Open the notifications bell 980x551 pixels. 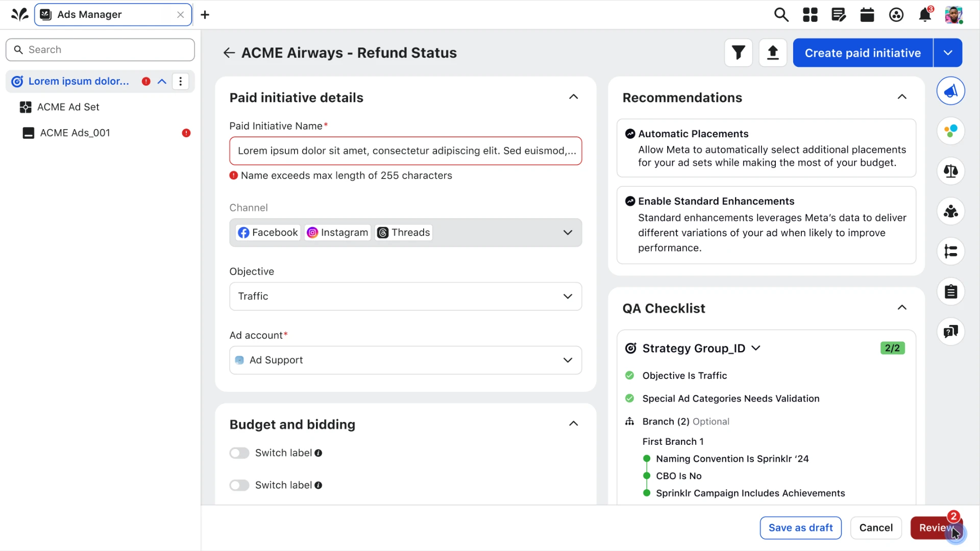[x=925, y=15]
